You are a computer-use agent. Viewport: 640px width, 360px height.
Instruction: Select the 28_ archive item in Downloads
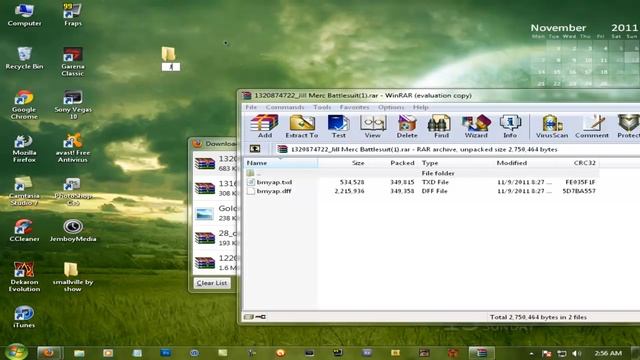click(216, 238)
